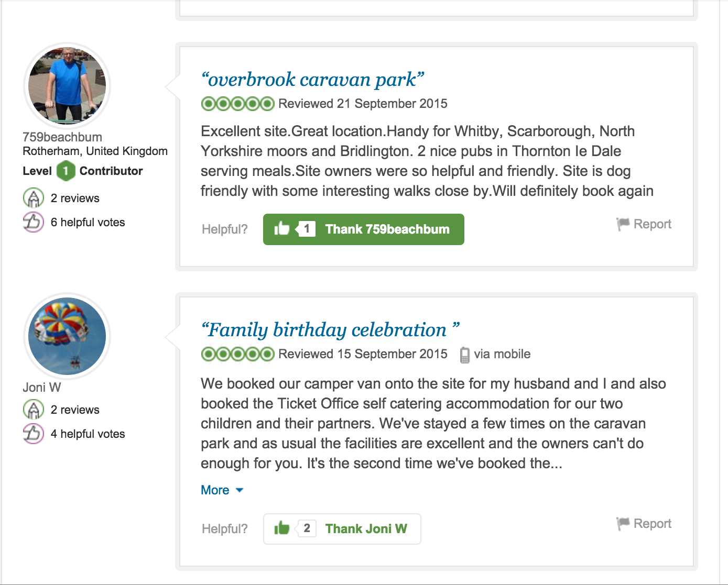The height and width of the screenshot is (585, 728).
Task: Click the reviews badge icon under Joni W
Action: (33, 410)
